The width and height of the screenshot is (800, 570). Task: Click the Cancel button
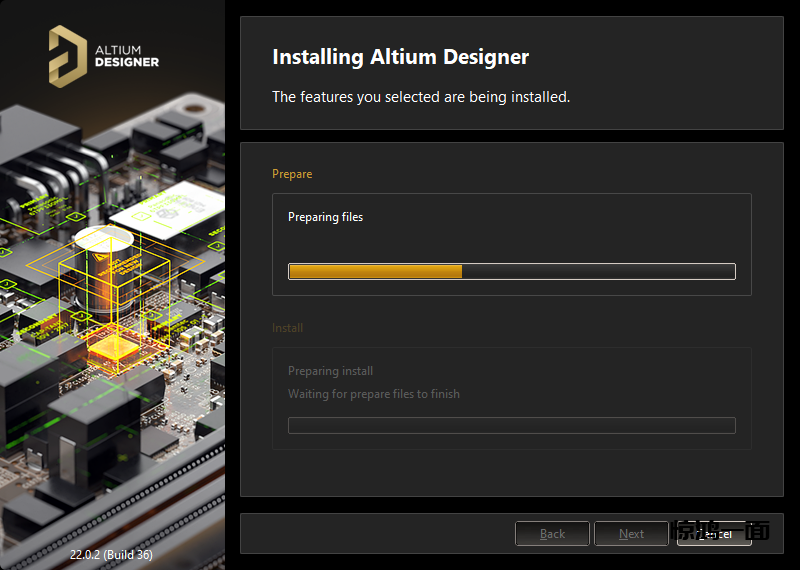[713, 534]
